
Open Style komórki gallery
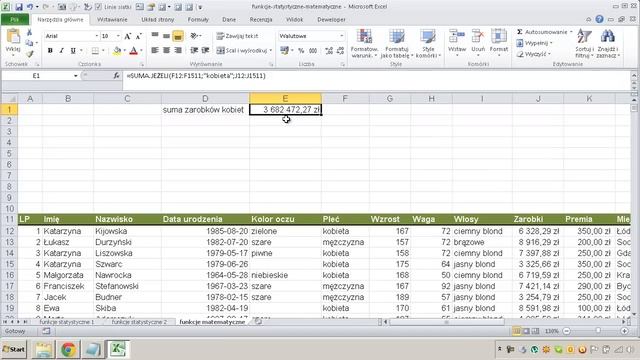pyautogui.click(x=428, y=43)
